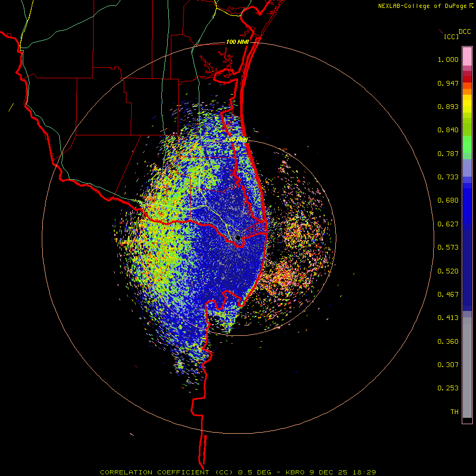Click the 0.413 value on the color scale
The height and width of the screenshot is (476, 476).
click(448, 318)
